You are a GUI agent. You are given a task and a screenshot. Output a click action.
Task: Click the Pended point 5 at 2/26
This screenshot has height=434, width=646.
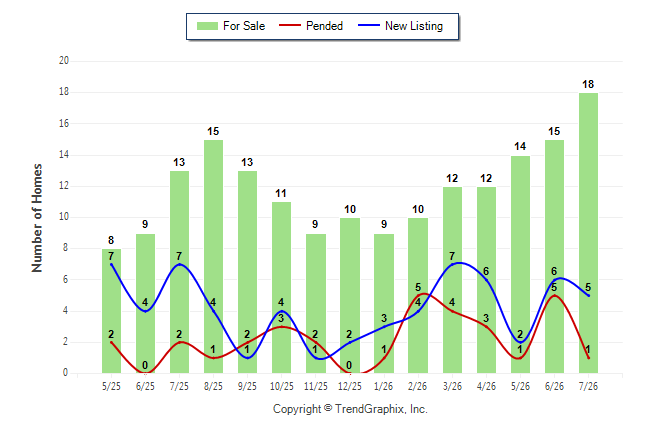[x=418, y=296]
